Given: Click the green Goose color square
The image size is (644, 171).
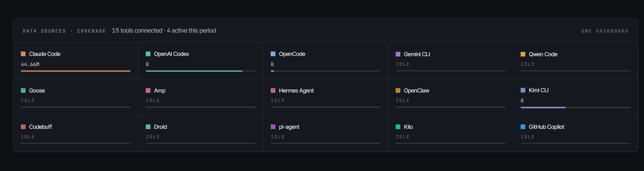Looking at the screenshot, I should click(x=23, y=91).
